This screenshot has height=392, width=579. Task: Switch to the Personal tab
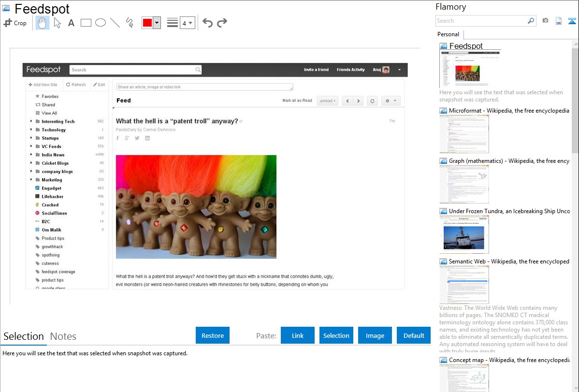[448, 34]
